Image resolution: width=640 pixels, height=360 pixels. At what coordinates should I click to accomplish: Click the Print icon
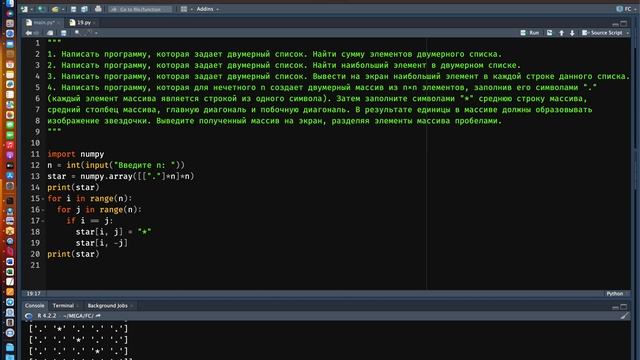pos(98,9)
